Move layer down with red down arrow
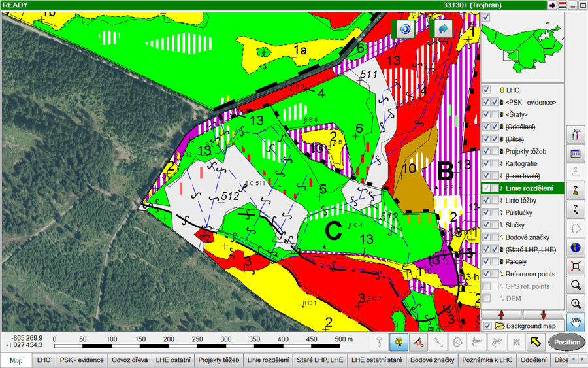 pyautogui.click(x=543, y=314)
